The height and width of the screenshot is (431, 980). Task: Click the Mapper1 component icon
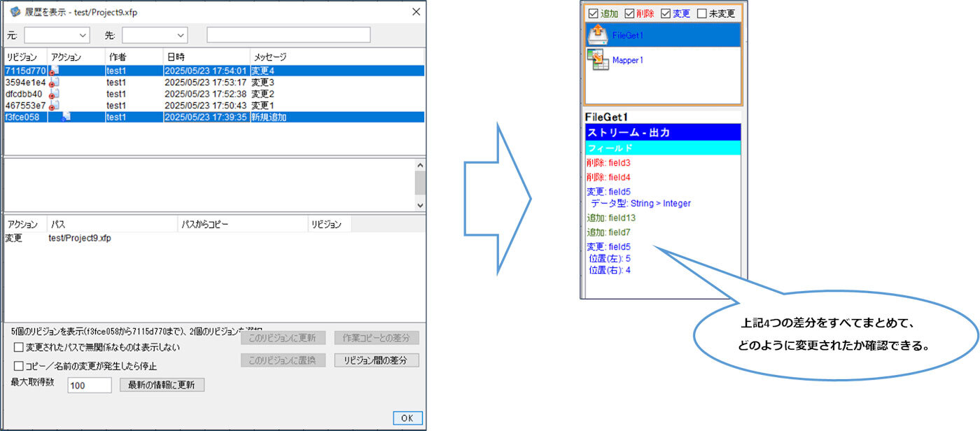597,60
